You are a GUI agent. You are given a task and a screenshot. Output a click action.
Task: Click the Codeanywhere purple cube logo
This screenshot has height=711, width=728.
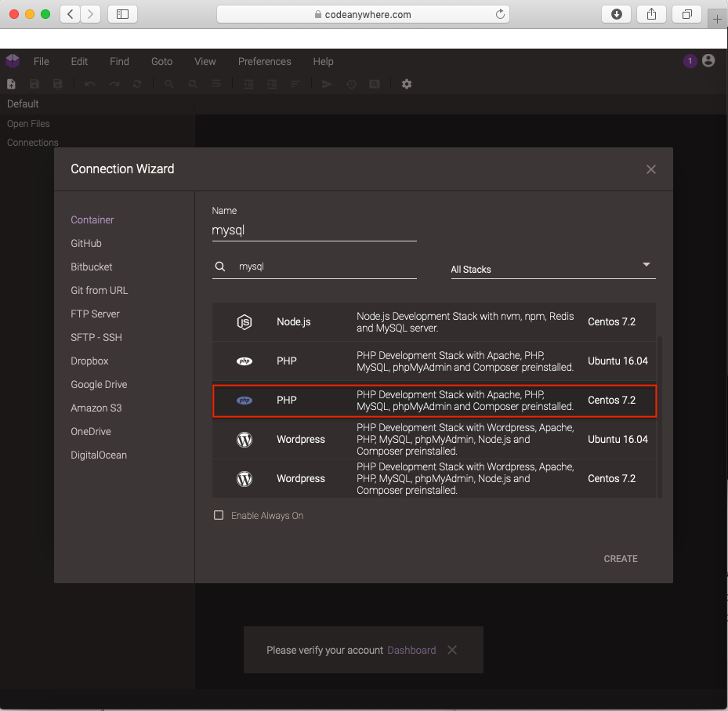click(13, 61)
